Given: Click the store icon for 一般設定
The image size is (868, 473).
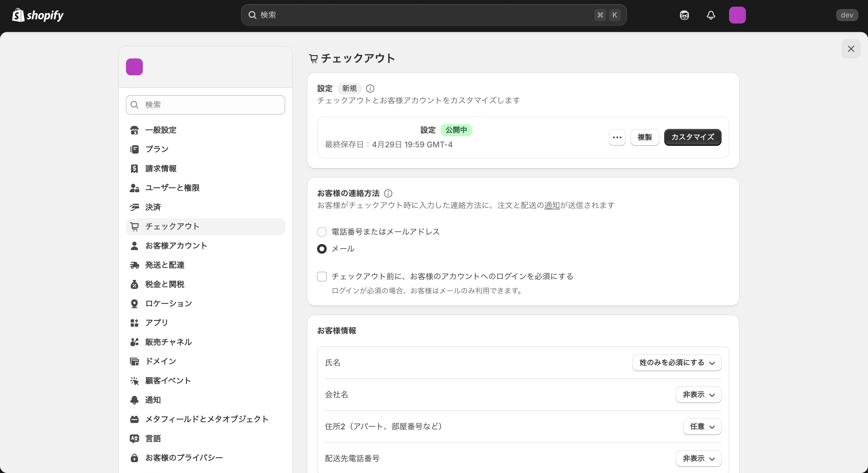Looking at the screenshot, I should tap(134, 130).
